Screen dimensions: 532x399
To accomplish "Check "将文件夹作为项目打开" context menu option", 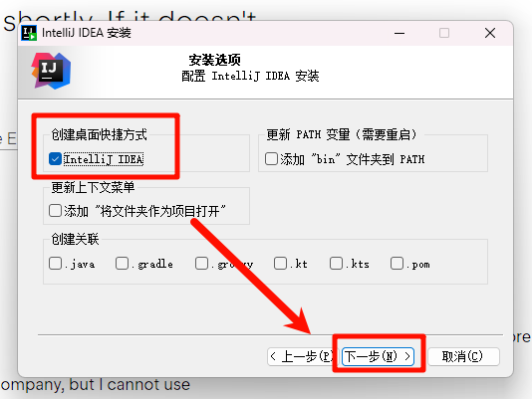I will click(x=55, y=211).
